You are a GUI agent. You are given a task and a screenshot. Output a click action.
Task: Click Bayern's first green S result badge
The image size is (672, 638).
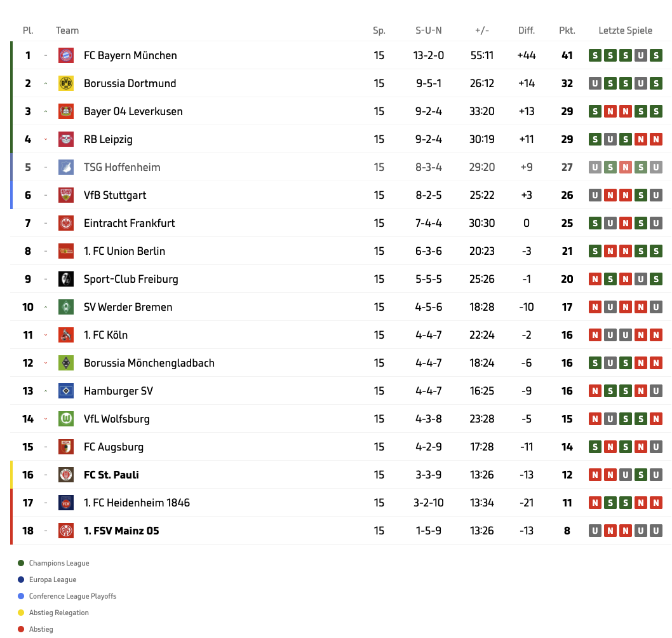595,55
